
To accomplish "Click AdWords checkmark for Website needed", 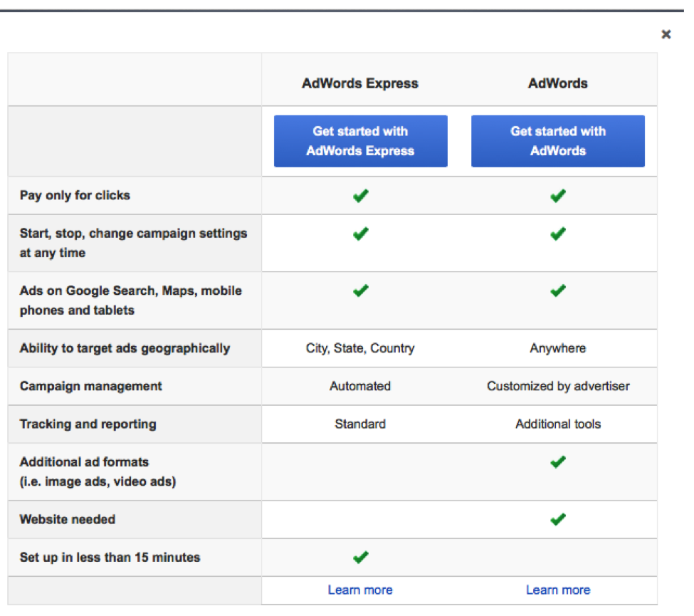I will tap(557, 519).
